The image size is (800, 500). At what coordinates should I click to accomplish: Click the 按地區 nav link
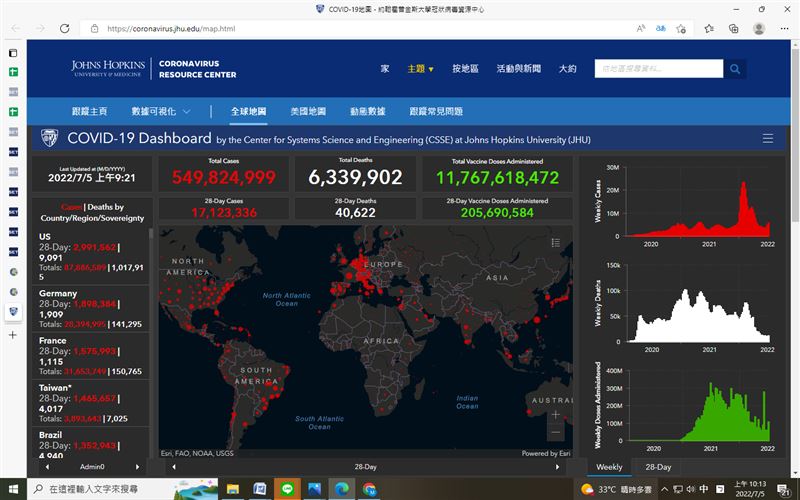coord(465,68)
